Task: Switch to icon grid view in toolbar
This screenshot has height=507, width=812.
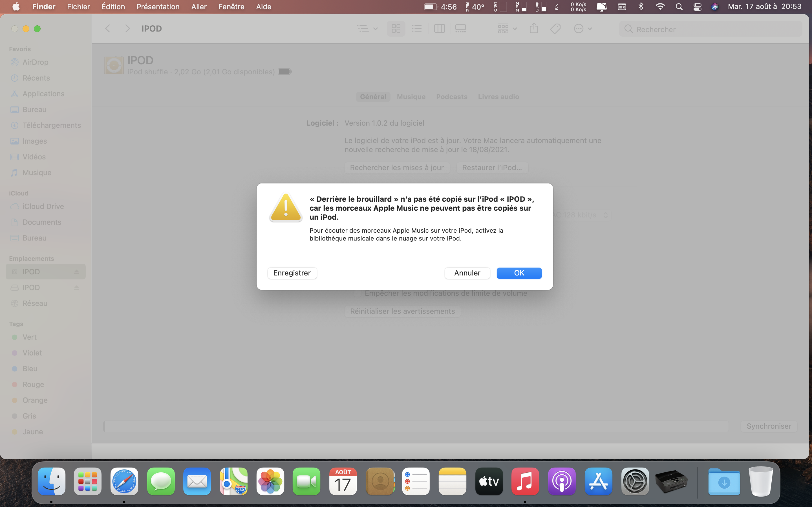Action: 396,29
